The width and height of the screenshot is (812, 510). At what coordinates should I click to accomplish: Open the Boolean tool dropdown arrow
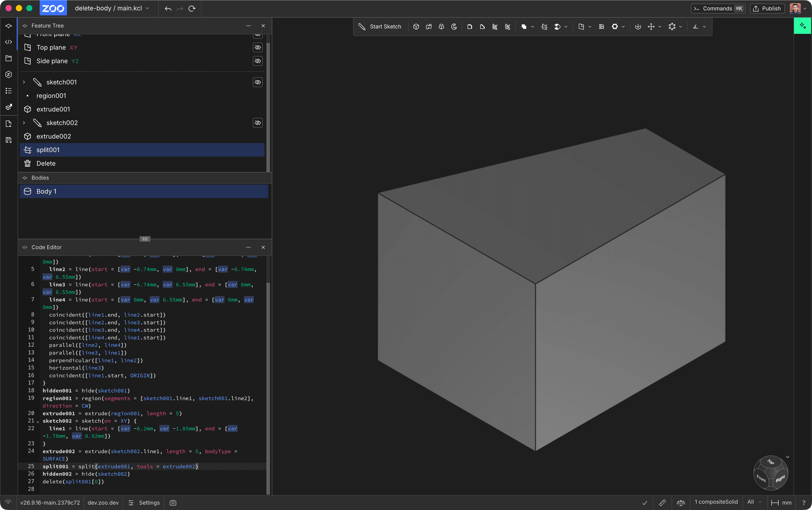tap(533, 27)
